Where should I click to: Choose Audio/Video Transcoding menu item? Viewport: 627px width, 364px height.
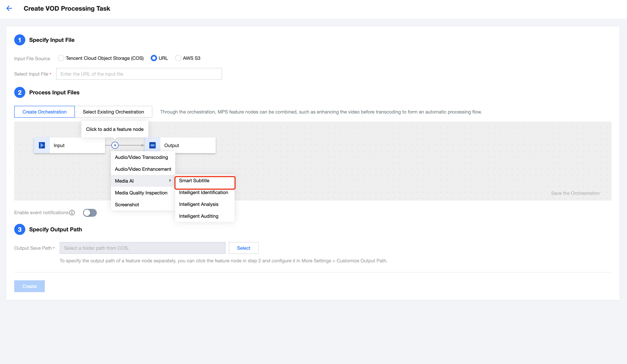[141, 157]
